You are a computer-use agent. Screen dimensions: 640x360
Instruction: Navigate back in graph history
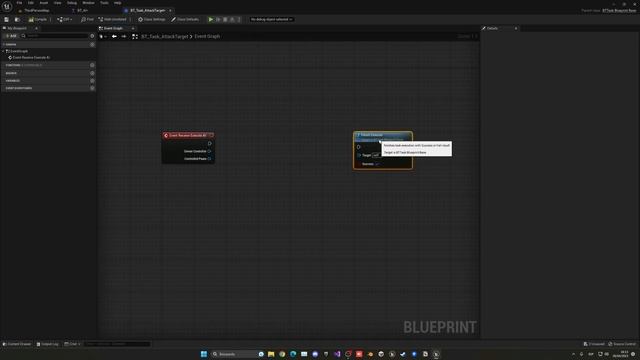tap(114, 36)
